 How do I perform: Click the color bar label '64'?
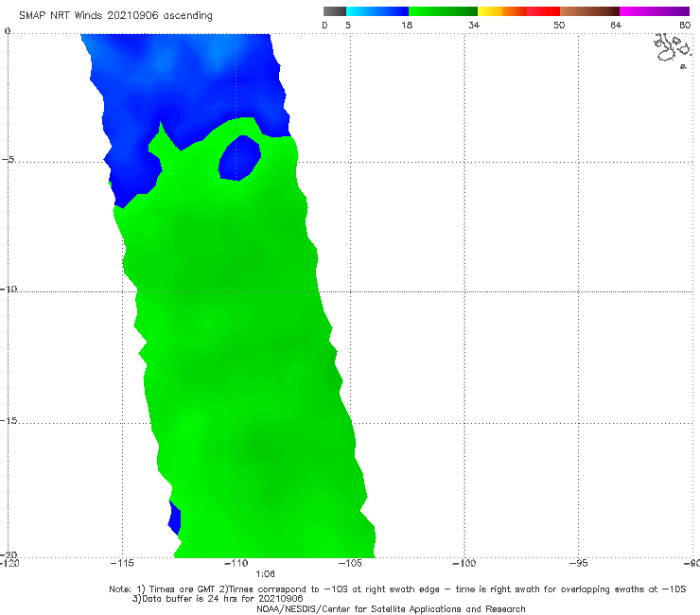(616, 25)
